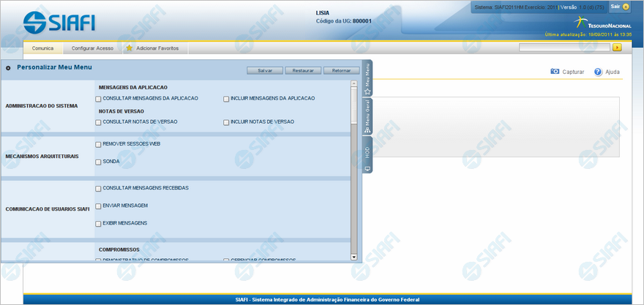The width and height of the screenshot is (644, 305).
Task: Click the menu list vertical scrollbar thumb
Action: point(354,105)
